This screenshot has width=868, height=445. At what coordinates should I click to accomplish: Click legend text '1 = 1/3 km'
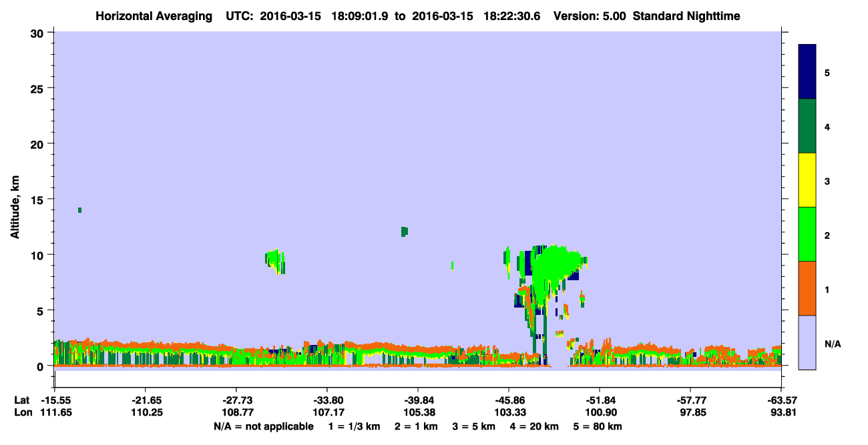(x=355, y=426)
